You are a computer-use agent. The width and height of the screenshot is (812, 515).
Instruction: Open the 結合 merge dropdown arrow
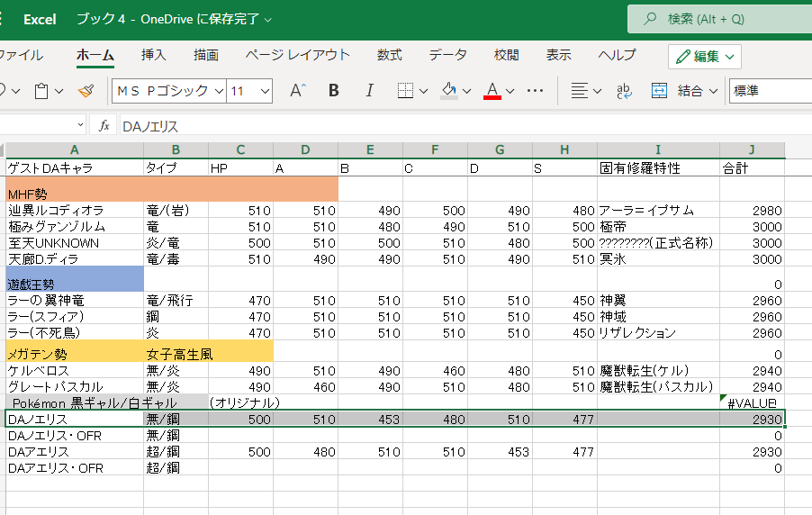[714, 91]
